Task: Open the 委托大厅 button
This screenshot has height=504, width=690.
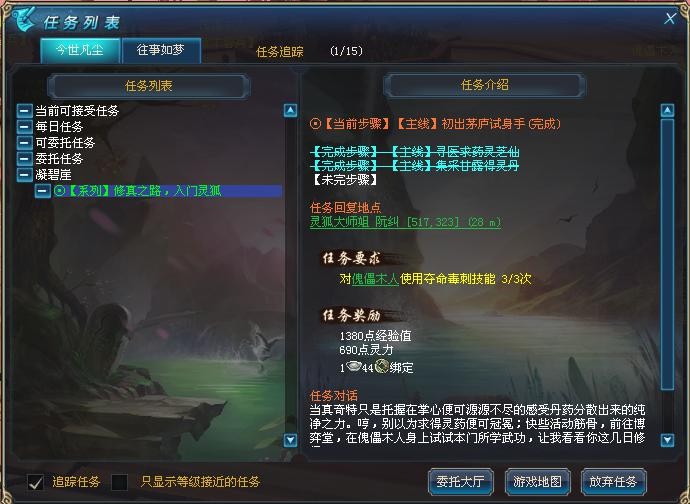Action: click(460, 482)
